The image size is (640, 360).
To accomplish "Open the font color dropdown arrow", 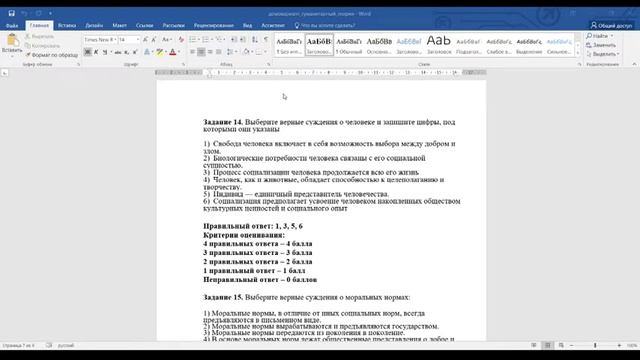I will [x=179, y=52].
